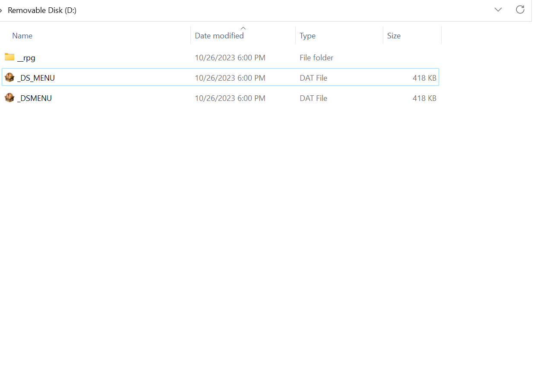Click the _DS_MENU row's date modified

pyautogui.click(x=230, y=78)
